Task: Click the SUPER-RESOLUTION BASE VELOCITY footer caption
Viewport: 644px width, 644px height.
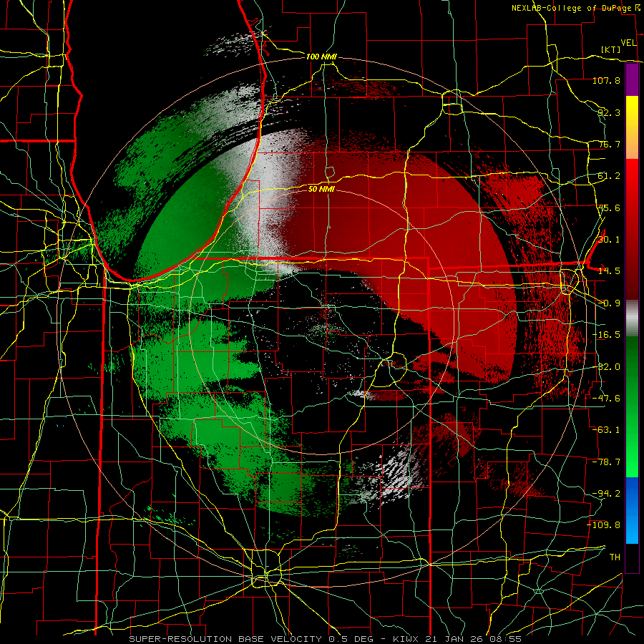Action: click(325, 639)
